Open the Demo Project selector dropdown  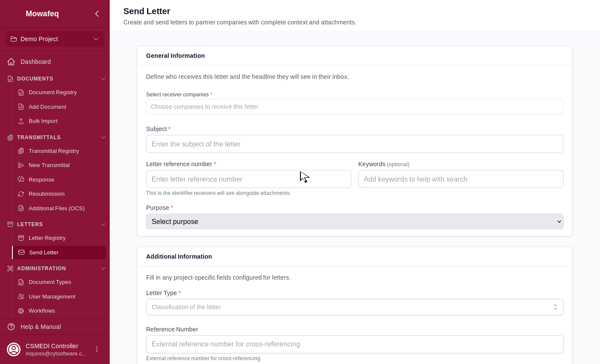point(55,39)
